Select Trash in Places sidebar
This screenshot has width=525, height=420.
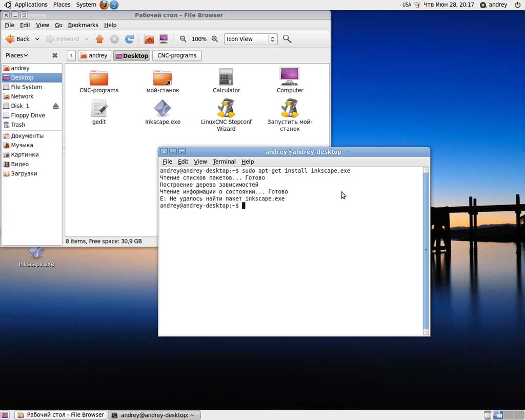tap(32, 125)
